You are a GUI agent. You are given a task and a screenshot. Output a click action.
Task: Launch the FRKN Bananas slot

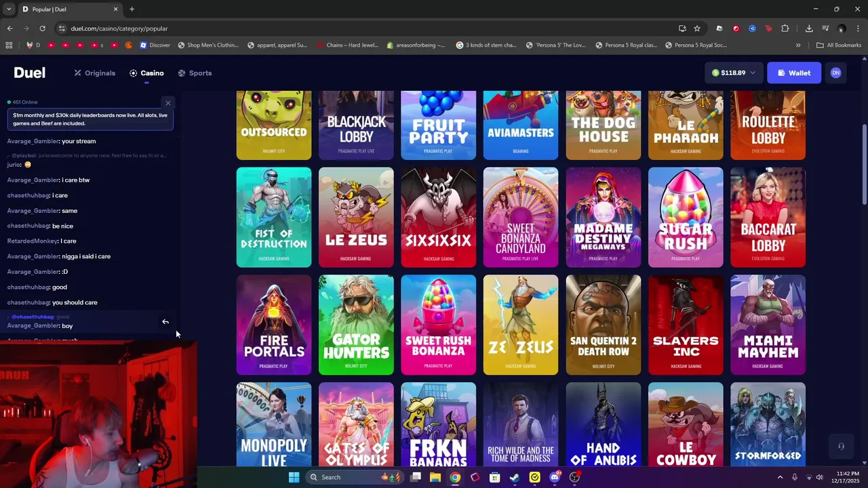439,424
